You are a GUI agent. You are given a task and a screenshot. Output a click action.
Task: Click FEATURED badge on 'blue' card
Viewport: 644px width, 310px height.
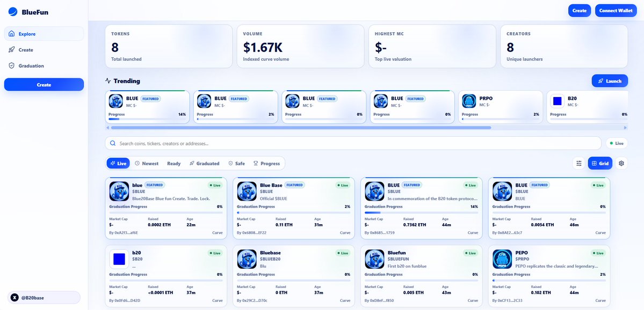coord(155,185)
